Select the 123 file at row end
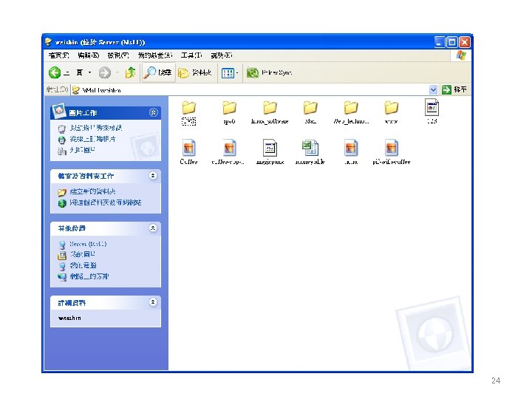Image resolution: width=532 pixels, height=399 pixels. (x=432, y=112)
